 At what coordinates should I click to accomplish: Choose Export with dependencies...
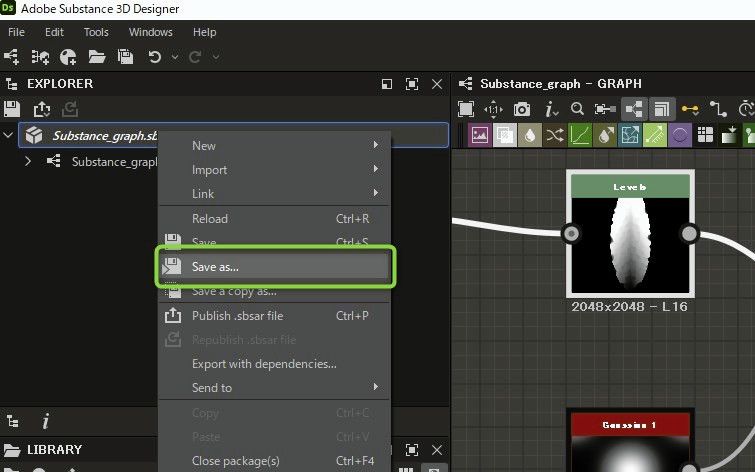[273, 364]
